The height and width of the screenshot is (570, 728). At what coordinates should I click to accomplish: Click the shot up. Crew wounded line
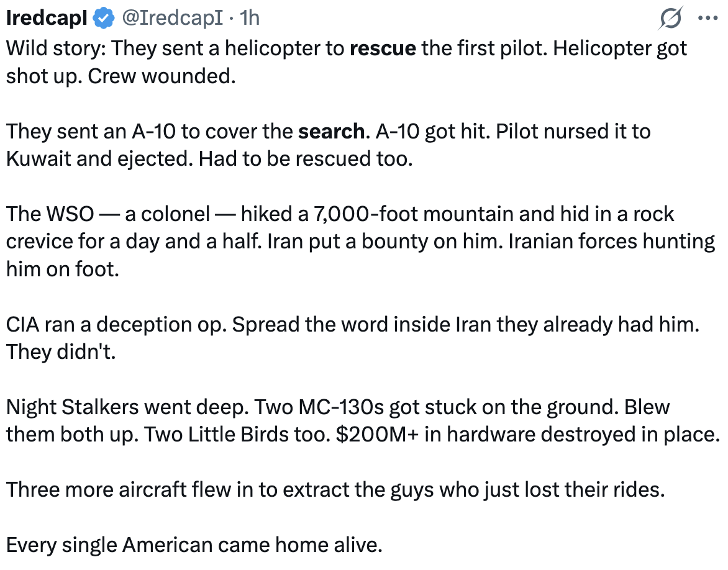121,76
